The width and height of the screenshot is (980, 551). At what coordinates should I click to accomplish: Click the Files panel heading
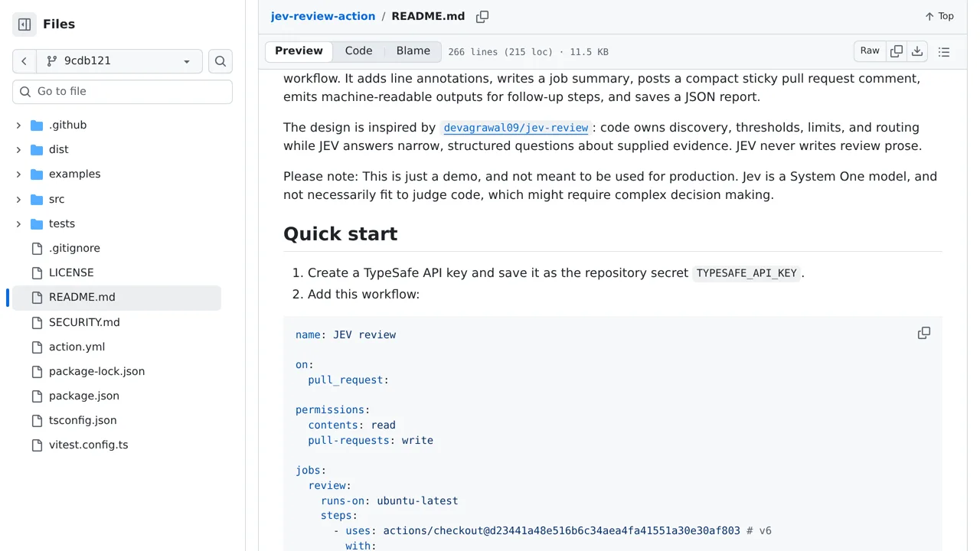pos(59,24)
